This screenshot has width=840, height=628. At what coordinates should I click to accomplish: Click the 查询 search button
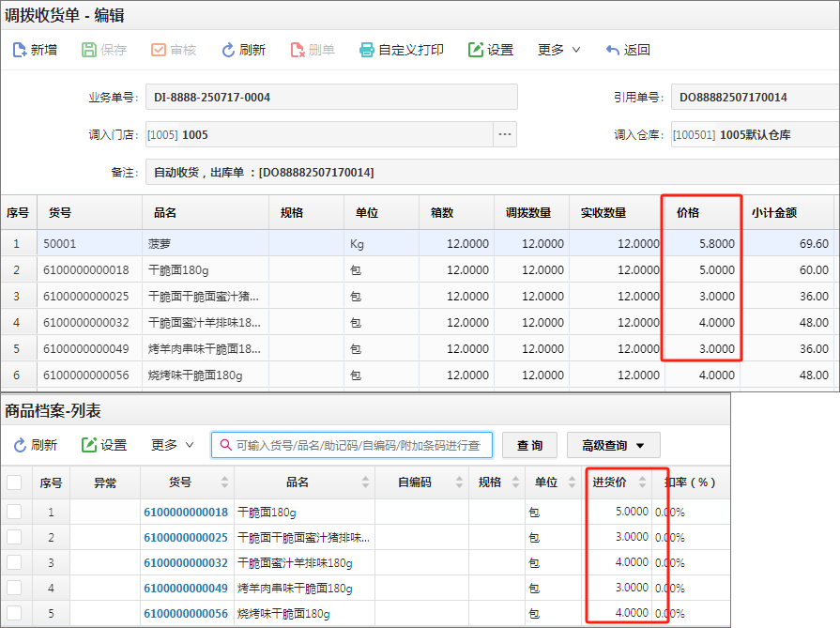pos(530,445)
